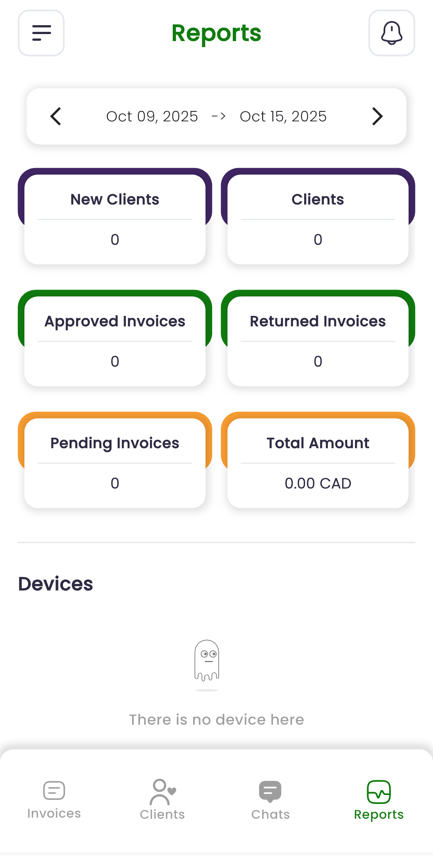This screenshot has height=868, width=433.
Task: View the Pending Invoices card
Action: click(x=115, y=463)
